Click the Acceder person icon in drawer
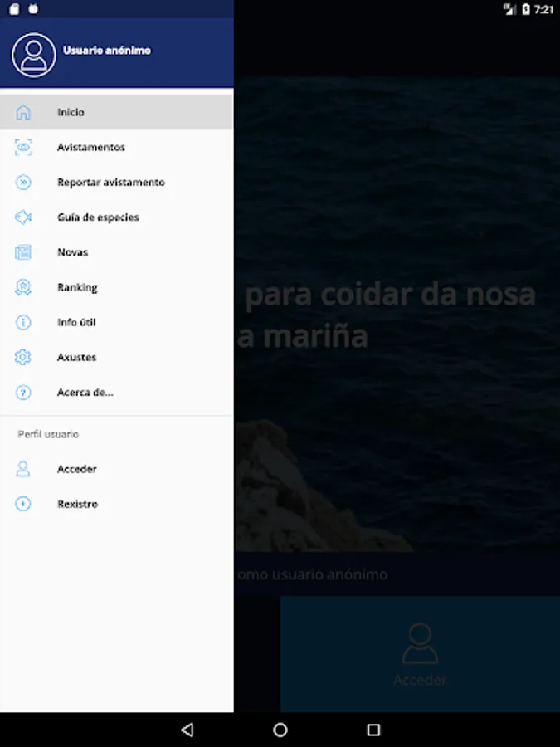This screenshot has height=747, width=560. tap(23, 469)
